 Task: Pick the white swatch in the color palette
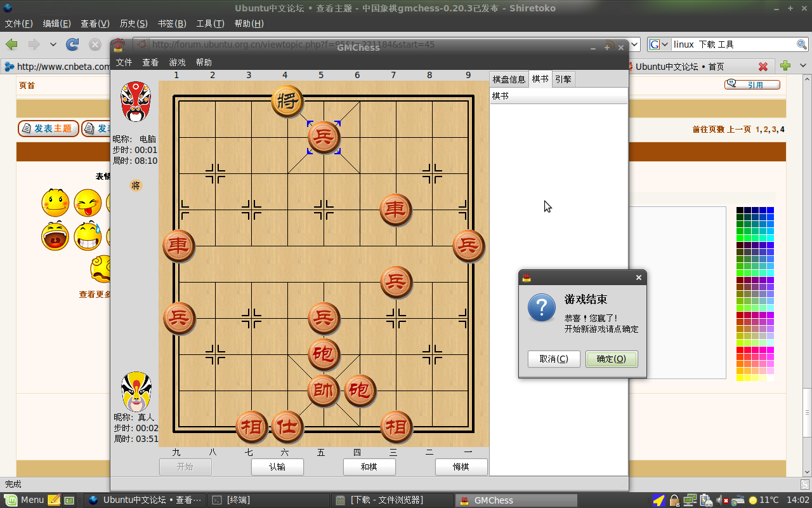click(770, 378)
